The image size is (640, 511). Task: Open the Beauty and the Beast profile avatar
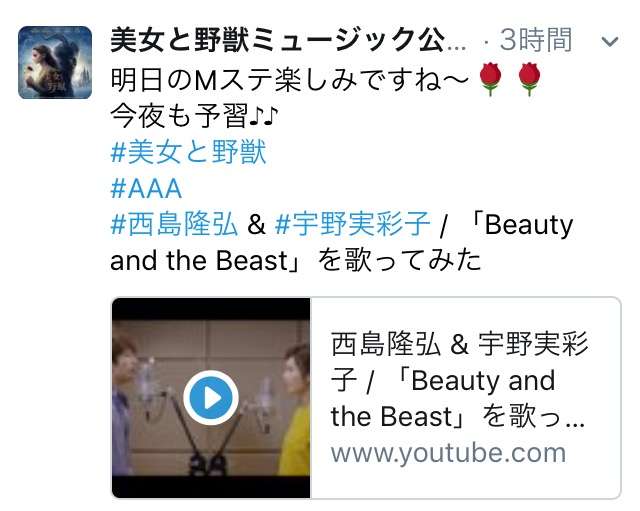click(55, 62)
